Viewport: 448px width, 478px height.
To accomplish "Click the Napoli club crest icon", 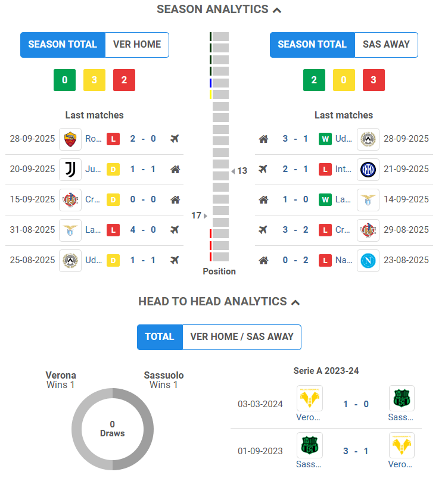I will [x=368, y=260].
